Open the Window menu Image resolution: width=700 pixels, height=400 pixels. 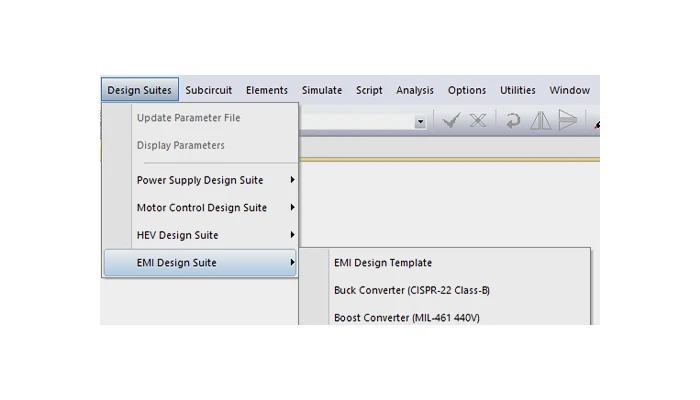tap(570, 90)
